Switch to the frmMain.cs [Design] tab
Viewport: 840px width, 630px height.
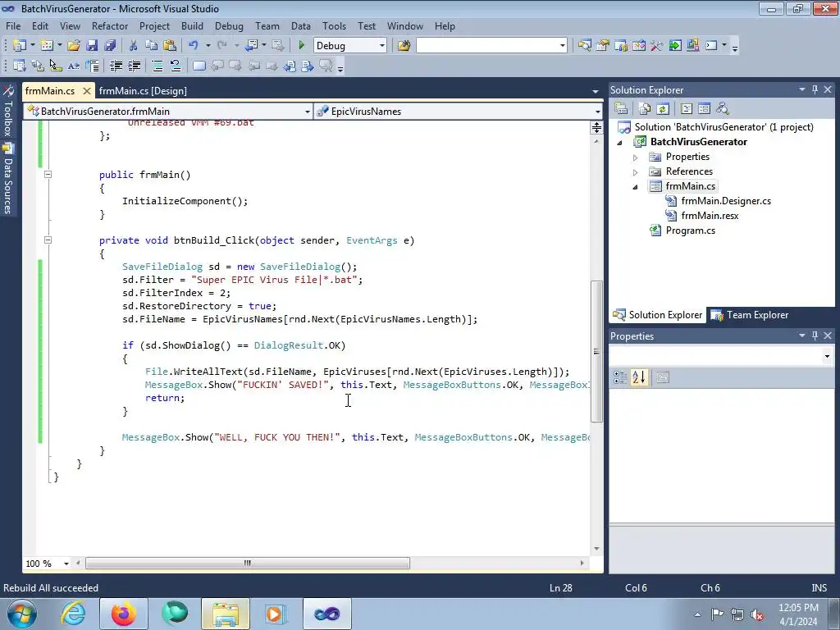pyautogui.click(x=143, y=90)
